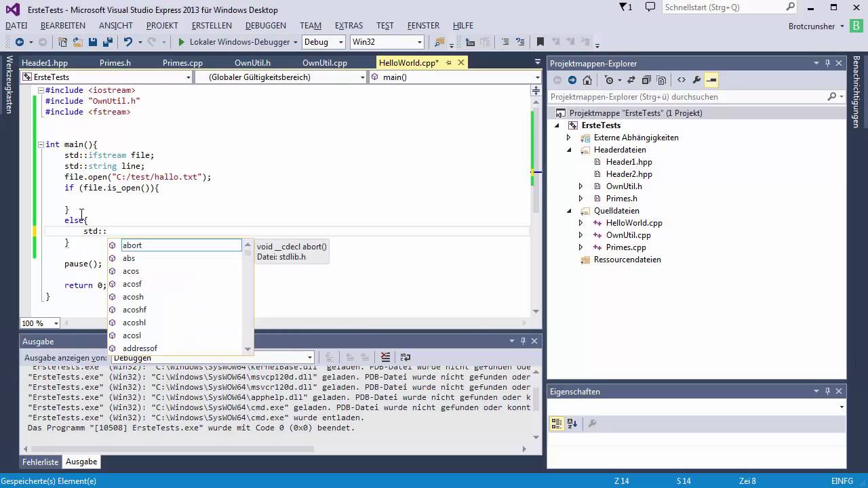Screen dimensions: 868x488
Task: Open the main() member dropdown
Action: coord(455,77)
